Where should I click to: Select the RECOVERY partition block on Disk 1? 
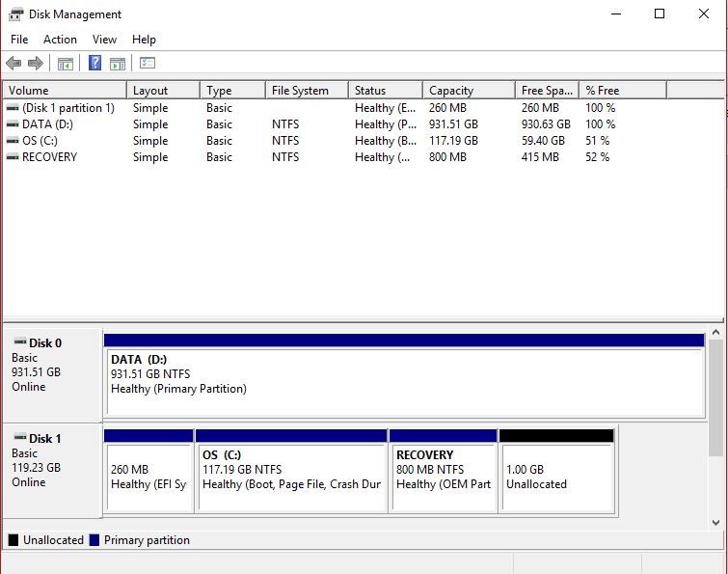(444, 471)
